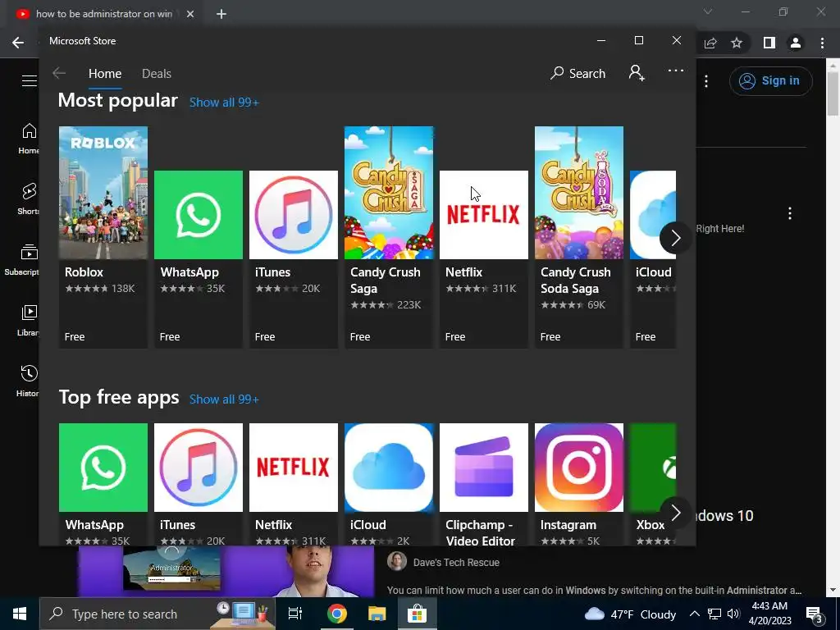Go to YouTube Home in sidebar

click(29, 138)
